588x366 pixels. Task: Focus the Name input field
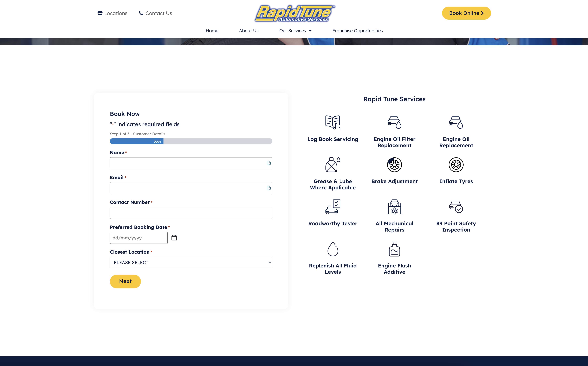pos(191,163)
